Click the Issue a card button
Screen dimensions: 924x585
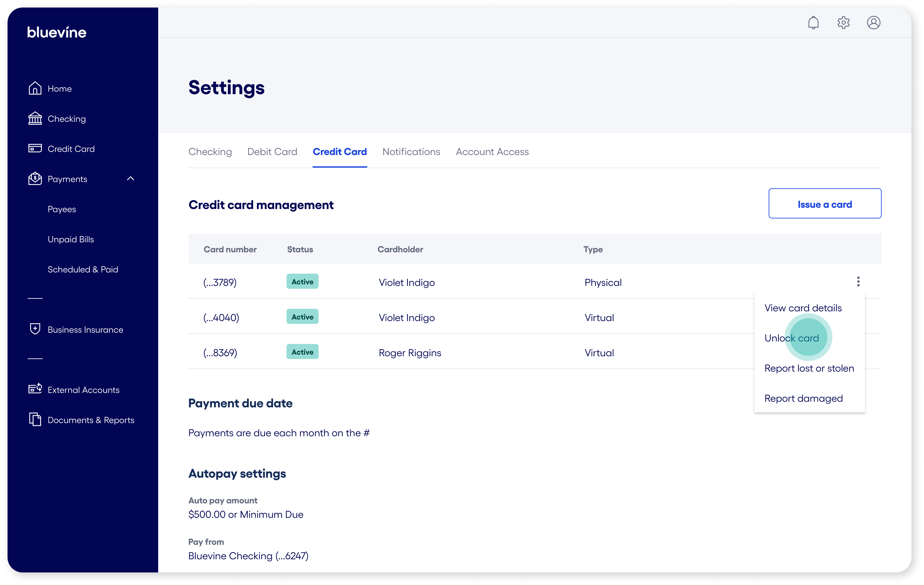point(824,204)
